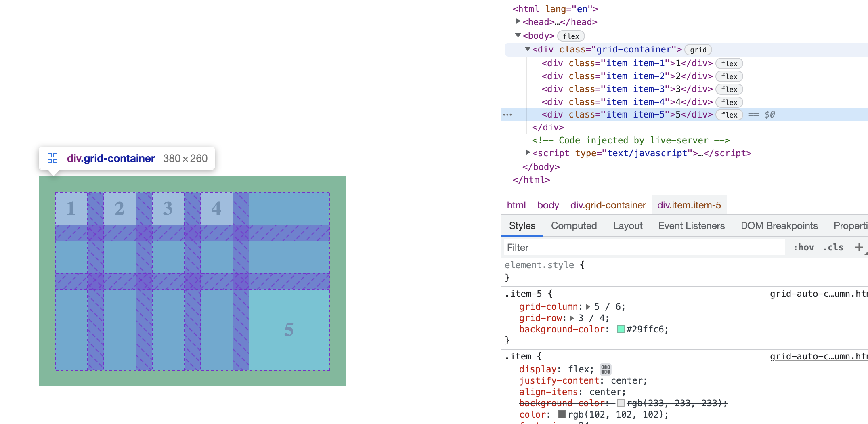Click the background-color property in .item-5
Screen dimensions: 868x424
click(x=562, y=330)
